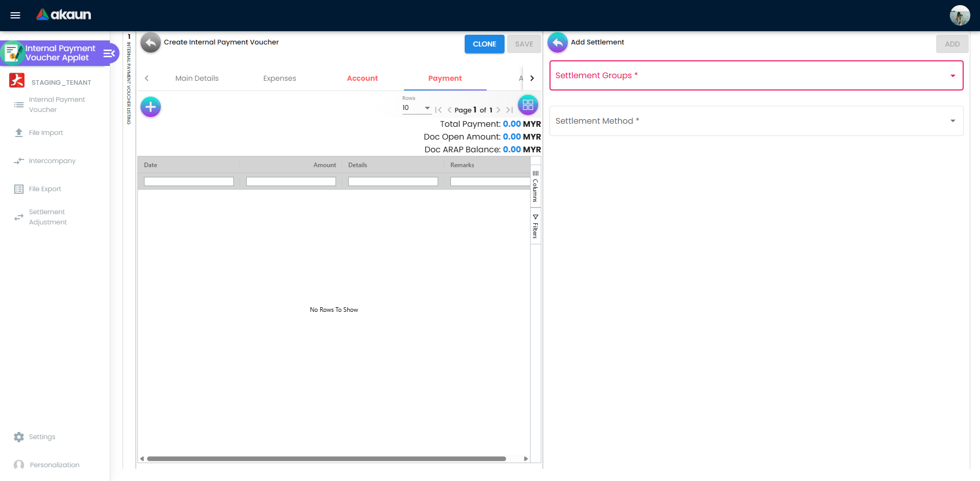Expand the Settlement Groups dropdown

click(952, 75)
